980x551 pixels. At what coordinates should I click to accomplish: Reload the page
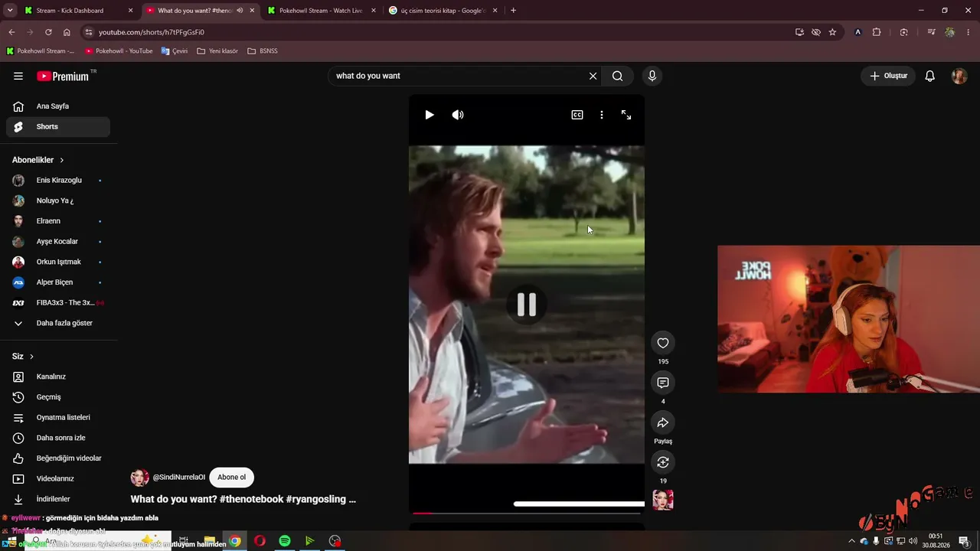[x=48, y=32]
